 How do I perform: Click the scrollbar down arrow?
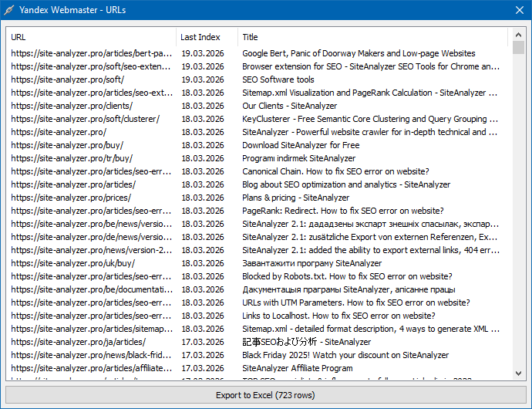(x=518, y=374)
